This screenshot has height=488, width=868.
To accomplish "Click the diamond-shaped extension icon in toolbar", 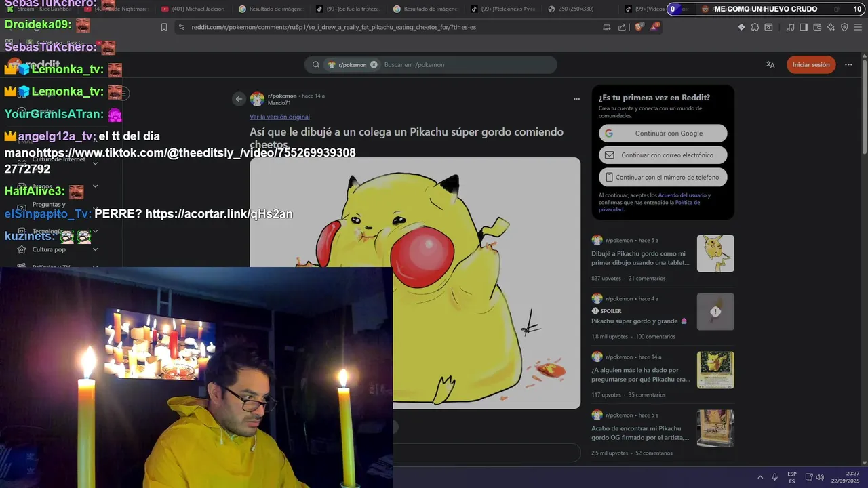I will [741, 27].
